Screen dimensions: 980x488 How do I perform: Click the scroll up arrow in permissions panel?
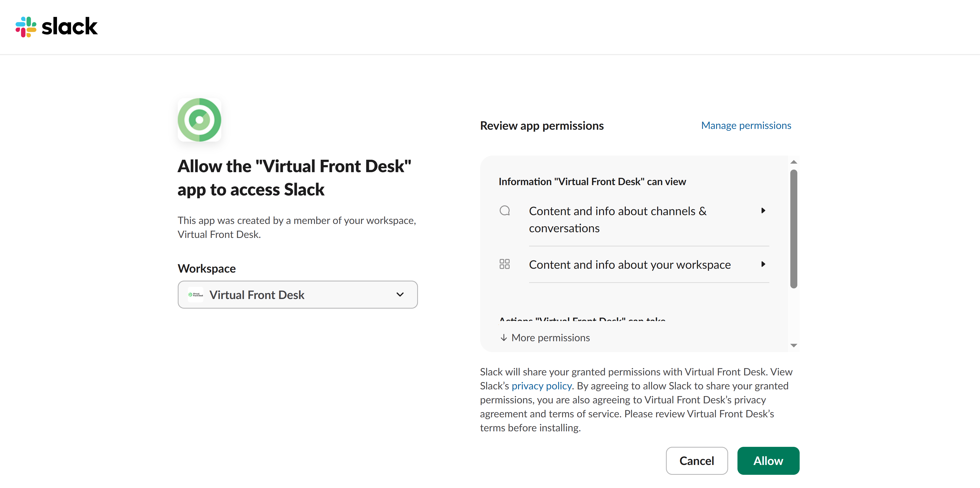794,162
